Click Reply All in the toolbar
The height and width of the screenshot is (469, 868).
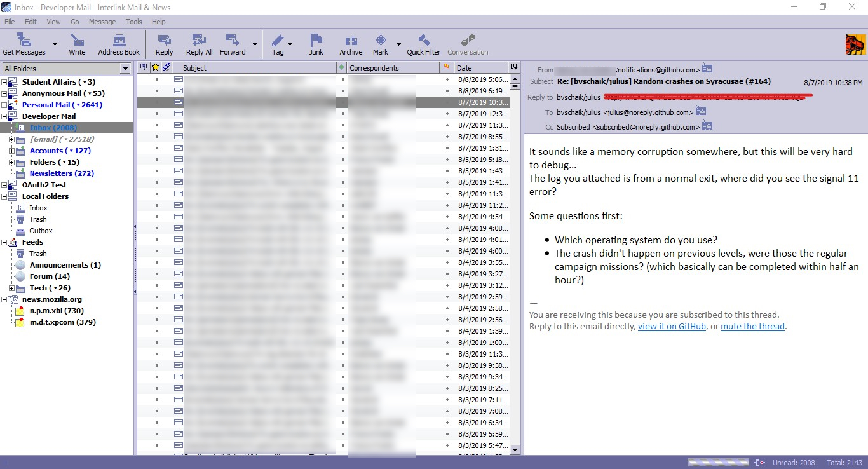coord(199,44)
